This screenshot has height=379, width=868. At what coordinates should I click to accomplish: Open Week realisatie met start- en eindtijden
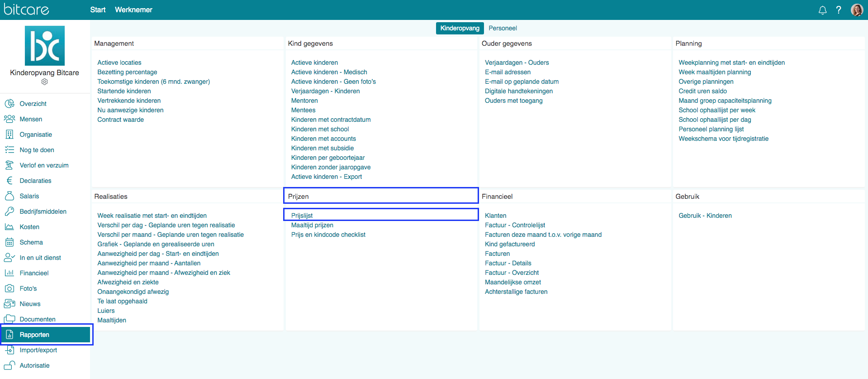point(152,216)
